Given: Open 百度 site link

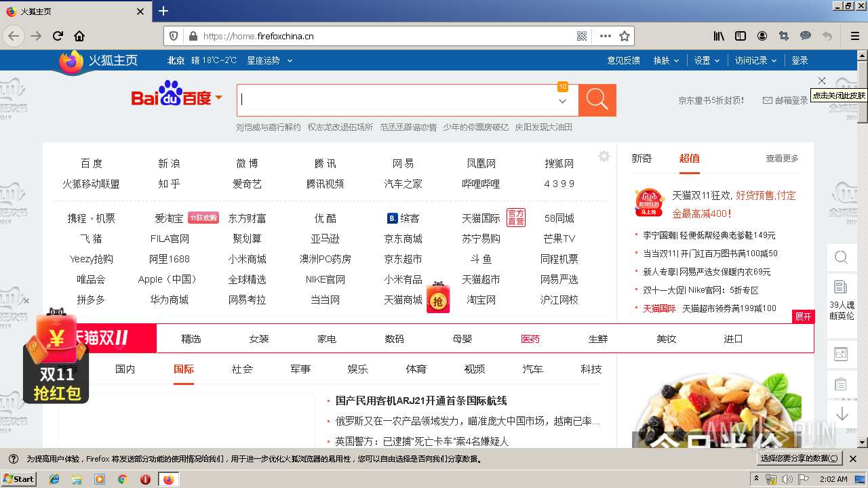Looking at the screenshot, I should tap(92, 163).
